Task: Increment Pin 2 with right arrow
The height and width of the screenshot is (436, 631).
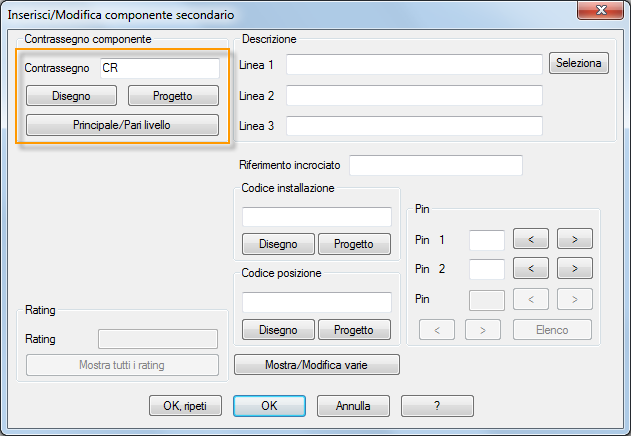Action: click(x=574, y=269)
